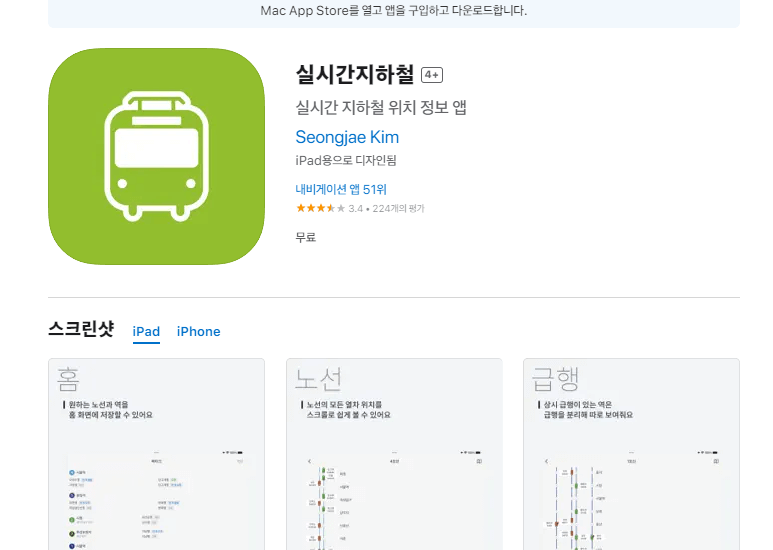Screen dimensions: 773x550
Task: Open the 홈 screenshot thumbnail
Action: click(156, 454)
